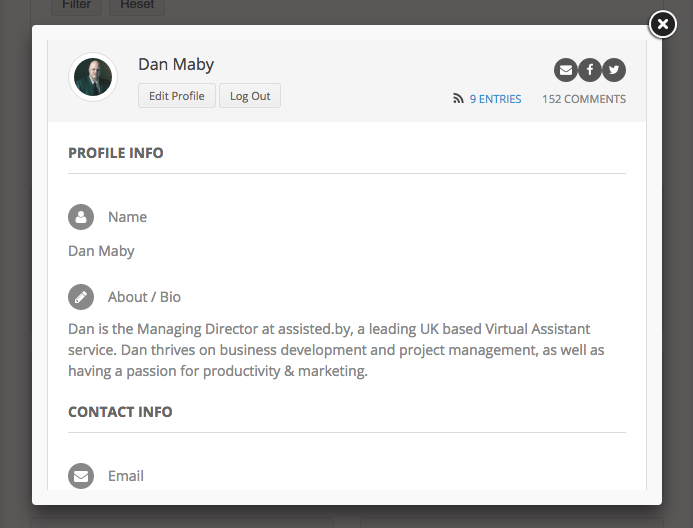This screenshot has width=693, height=528.
Task: Click the envelope icon beside Email field
Action: point(81,476)
